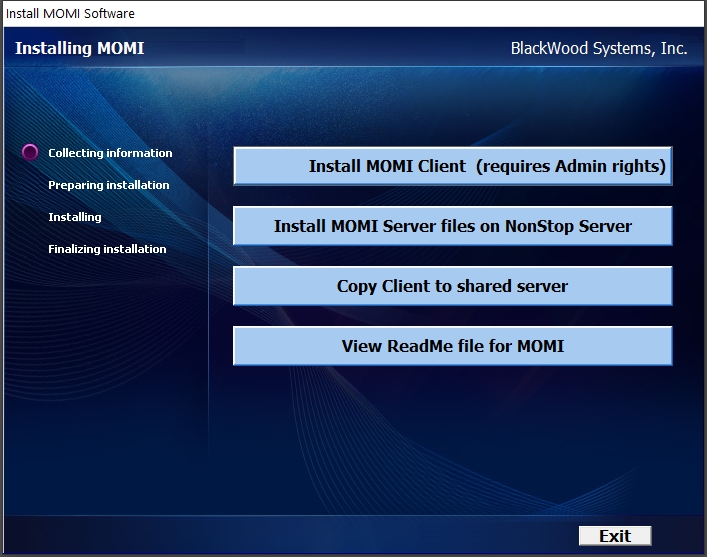
Task: Click the Installing step label
Action: tap(75, 217)
